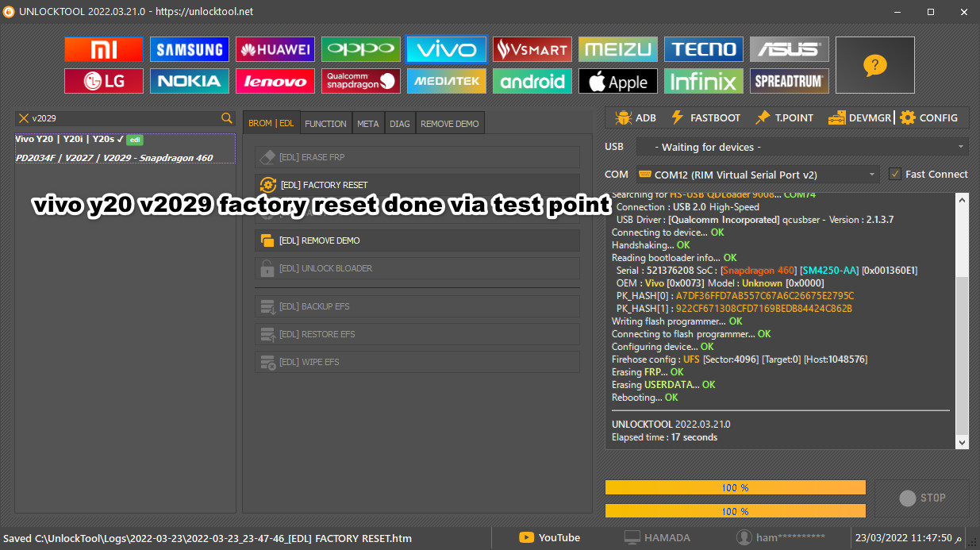Select the Apple brand tile
This screenshot has height=550, width=980.
click(618, 81)
